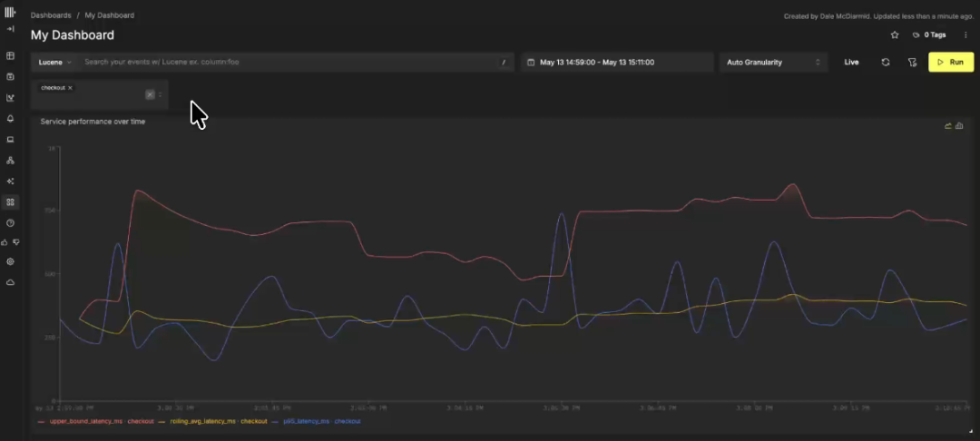This screenshot has height=441, width=980.
Task: Click the HyperDX logo in the sidebar
Action: coord(10,13)
